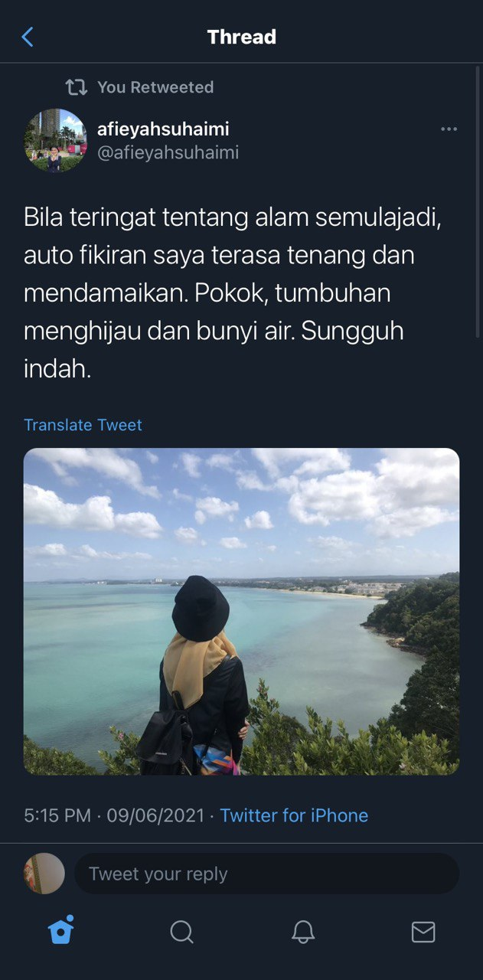Tap the 5:15 PM · 09/06/2021 timestamp

point(114,815)
